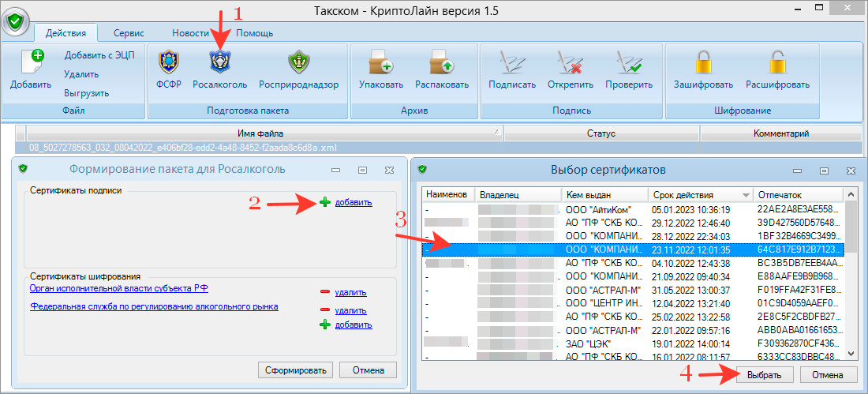Select certificate expiring 31.05.2022 13:00:37
Screen dimensions: 868x394
[x=634, y=290]
